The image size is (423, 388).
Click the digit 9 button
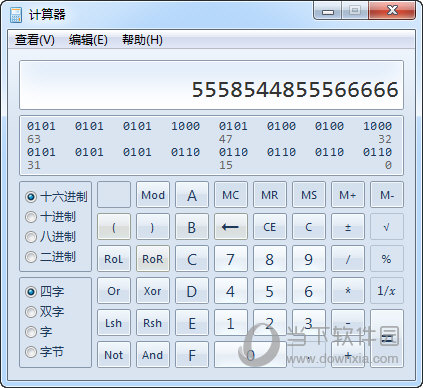point(309,259)
